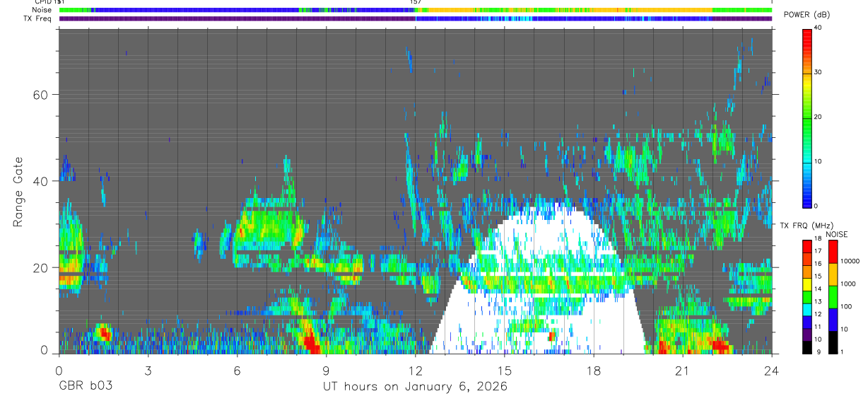Click the POWER (dB) colorbar title
This screenshot has width=868, height=401.
coord(807,15)
